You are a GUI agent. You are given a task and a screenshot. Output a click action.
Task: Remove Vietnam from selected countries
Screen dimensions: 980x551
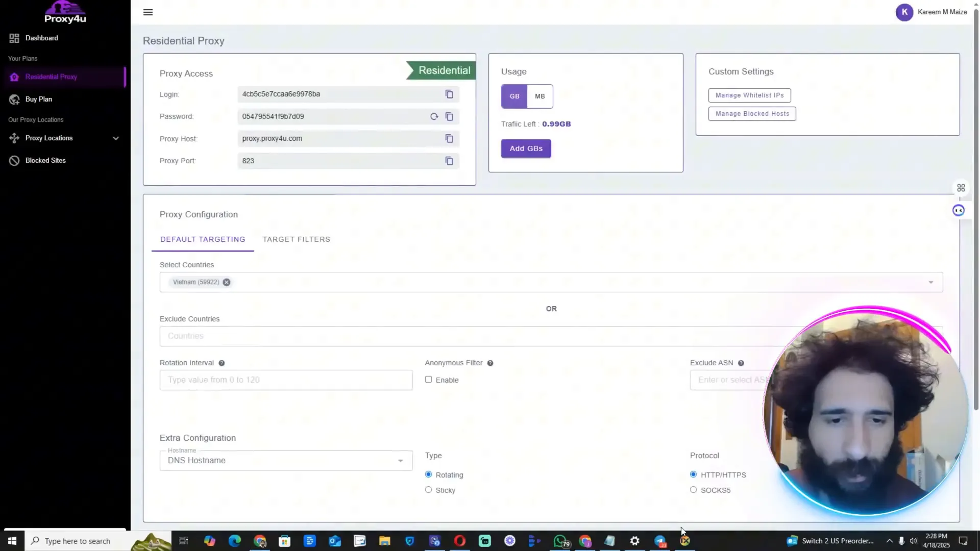point(227,282)
